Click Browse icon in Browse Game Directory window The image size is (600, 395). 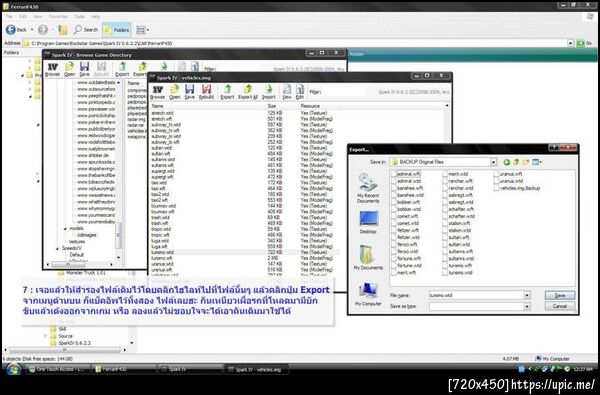point(52,69)
